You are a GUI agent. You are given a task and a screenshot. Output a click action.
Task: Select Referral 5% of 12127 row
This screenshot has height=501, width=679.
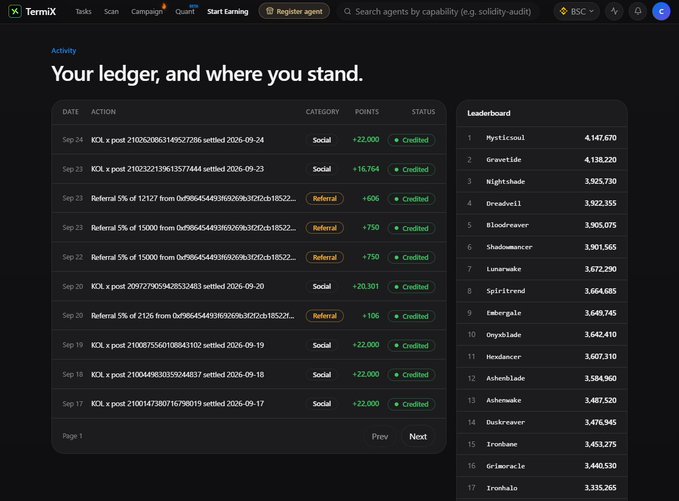249,198
